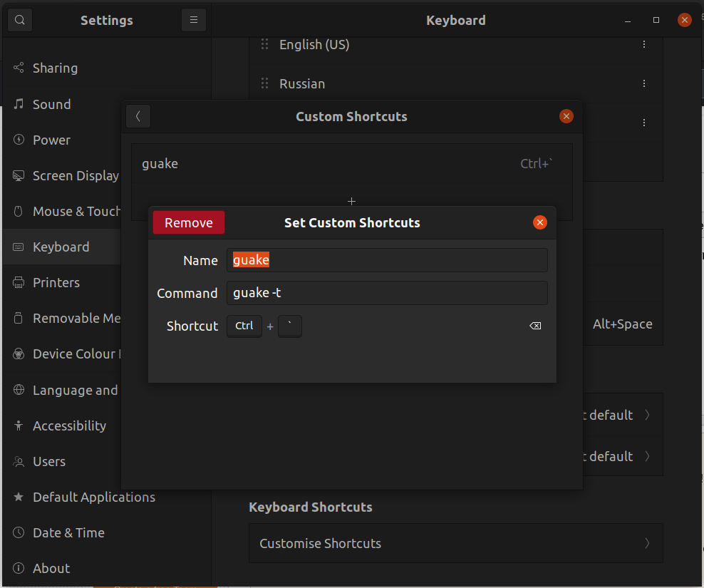Viewport: 704px width, 588px height.
Task: Open Power settings in the sidebar
Action: click(x=17, y=140)
